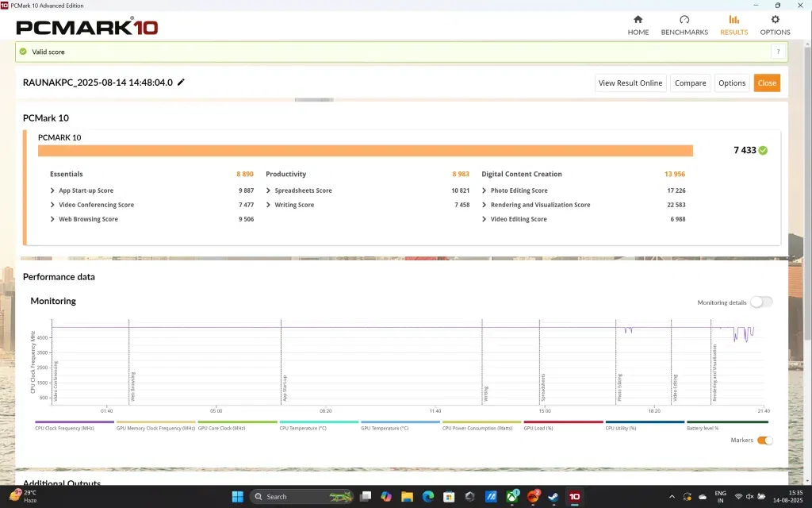Expand the Spreadsheets Score row
The height and width of the screenshot is (508, 812).
click(268, 190)
